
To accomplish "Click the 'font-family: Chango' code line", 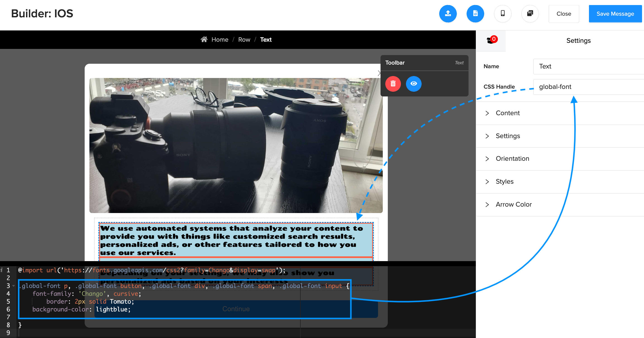I will click(87, 294).
